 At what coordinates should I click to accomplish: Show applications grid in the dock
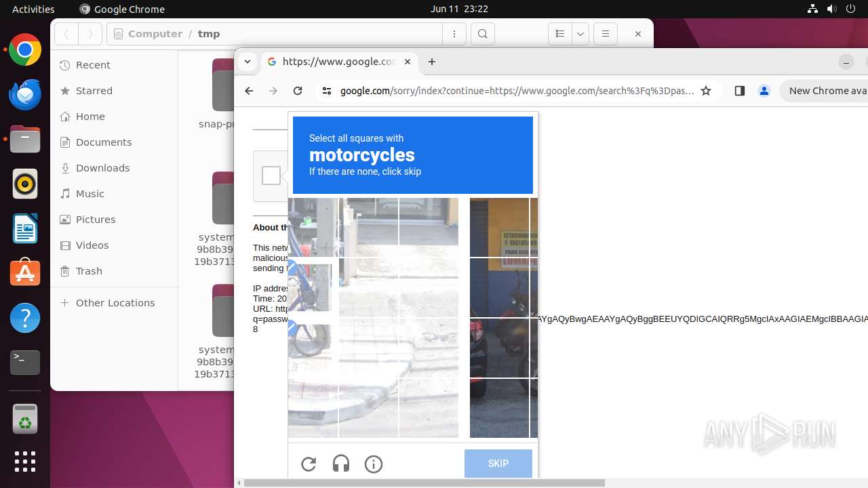click(x=25, y=462)
